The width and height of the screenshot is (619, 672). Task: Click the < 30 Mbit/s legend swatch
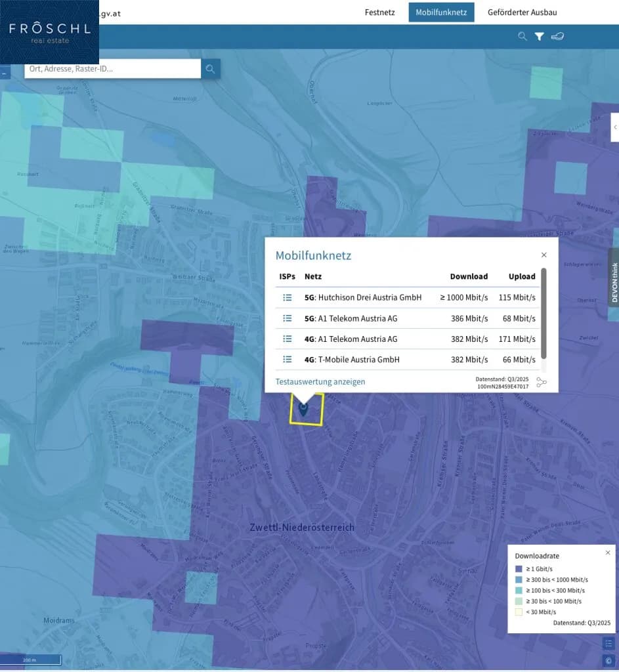pos(519,612)
